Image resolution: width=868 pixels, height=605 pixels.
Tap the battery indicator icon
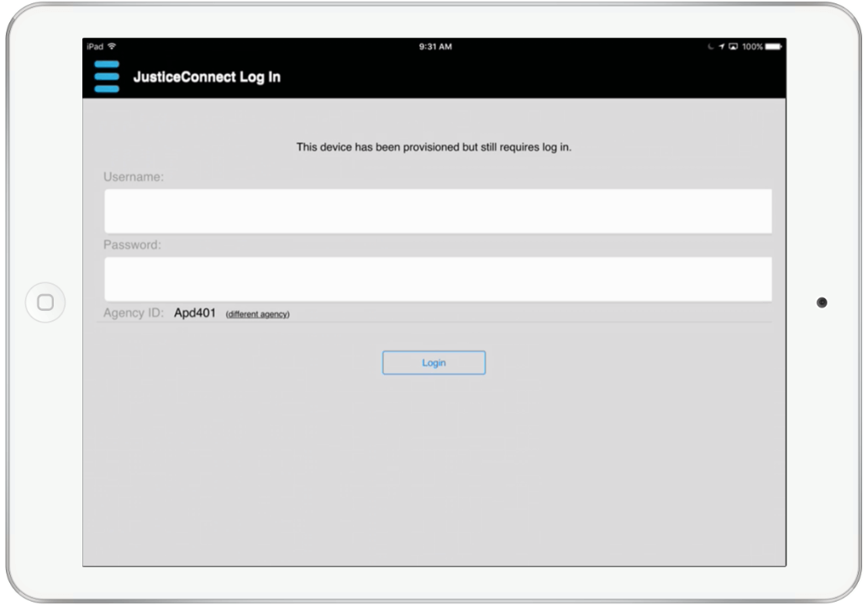773,46
